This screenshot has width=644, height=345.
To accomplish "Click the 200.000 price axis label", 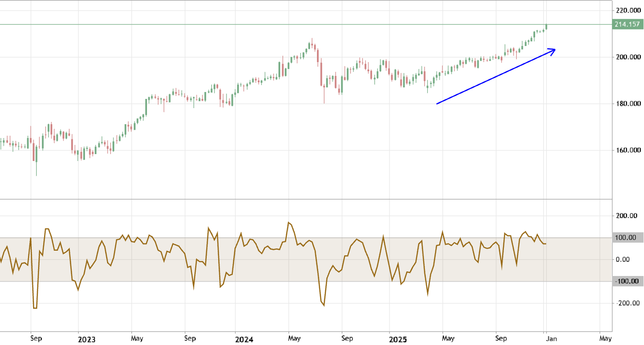I will click(x=628, y=57).
